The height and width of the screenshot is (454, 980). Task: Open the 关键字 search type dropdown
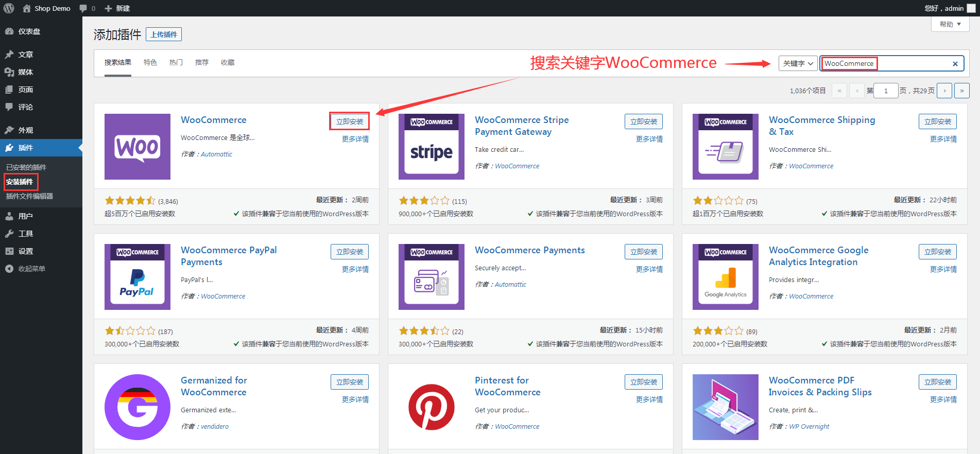pos(798,63)
